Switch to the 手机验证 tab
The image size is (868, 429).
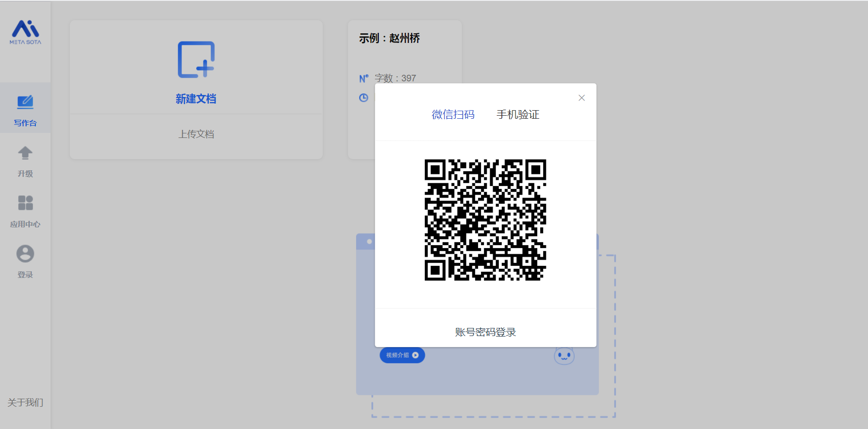(518, 115)
